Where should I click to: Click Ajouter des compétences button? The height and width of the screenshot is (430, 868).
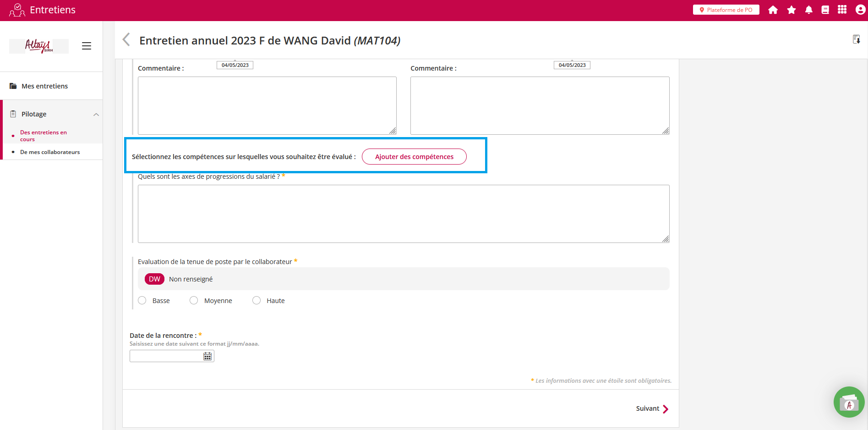pos(414,157)
